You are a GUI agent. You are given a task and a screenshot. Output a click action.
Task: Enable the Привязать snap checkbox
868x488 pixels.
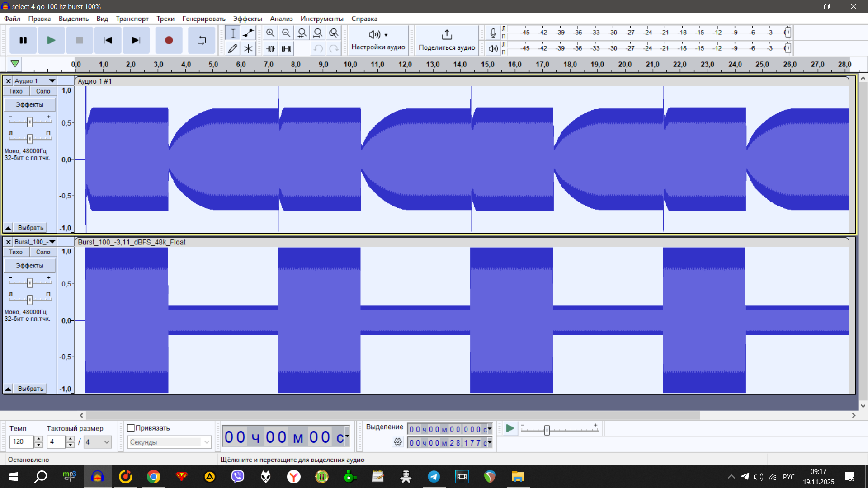131,428
